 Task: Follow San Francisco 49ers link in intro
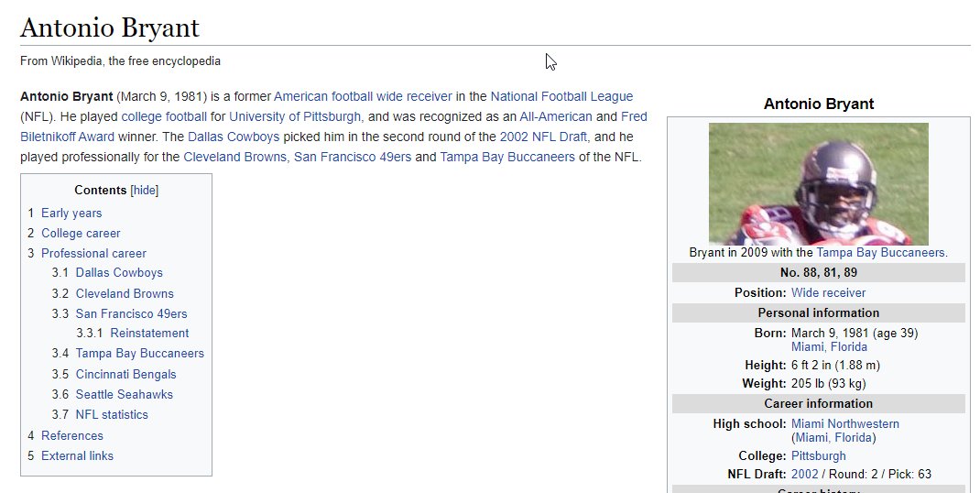353,157
